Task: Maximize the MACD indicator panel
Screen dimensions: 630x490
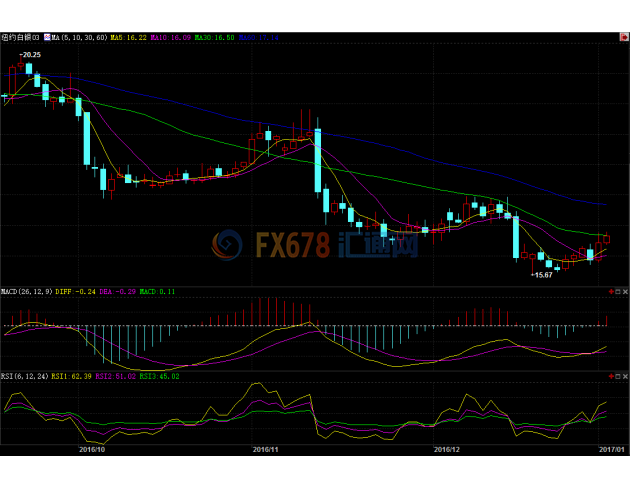Action: (618, 292)
